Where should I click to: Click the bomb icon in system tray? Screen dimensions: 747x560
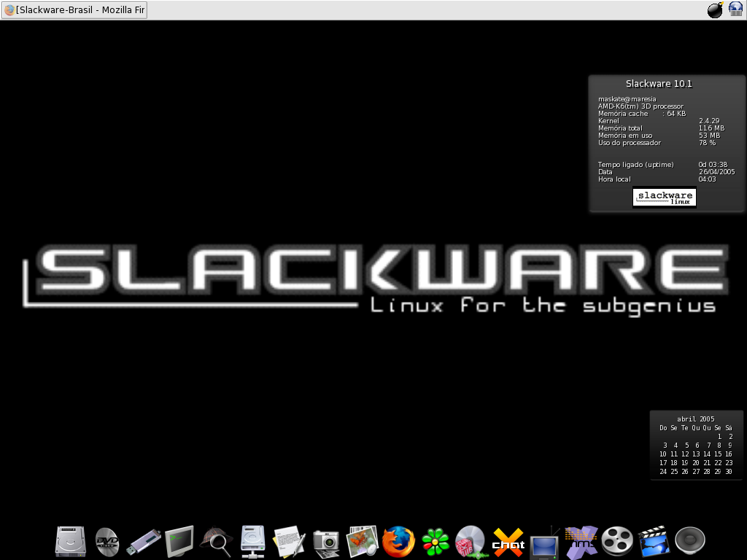coord(715,9)
